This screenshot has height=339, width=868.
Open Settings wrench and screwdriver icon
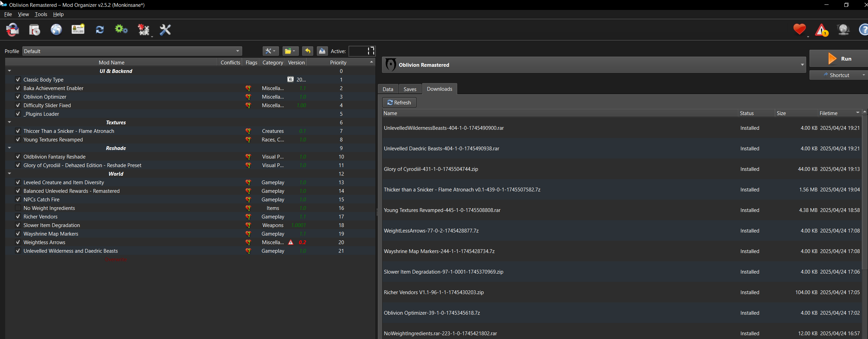[165, 30]
